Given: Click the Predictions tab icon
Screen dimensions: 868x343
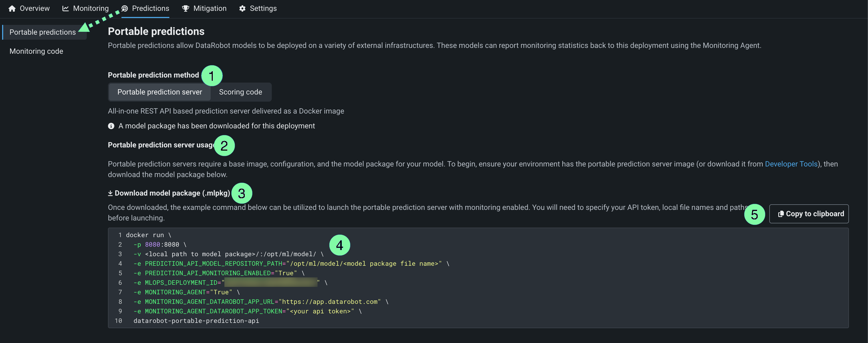Looking at the screenshot, I should [125, 8].
